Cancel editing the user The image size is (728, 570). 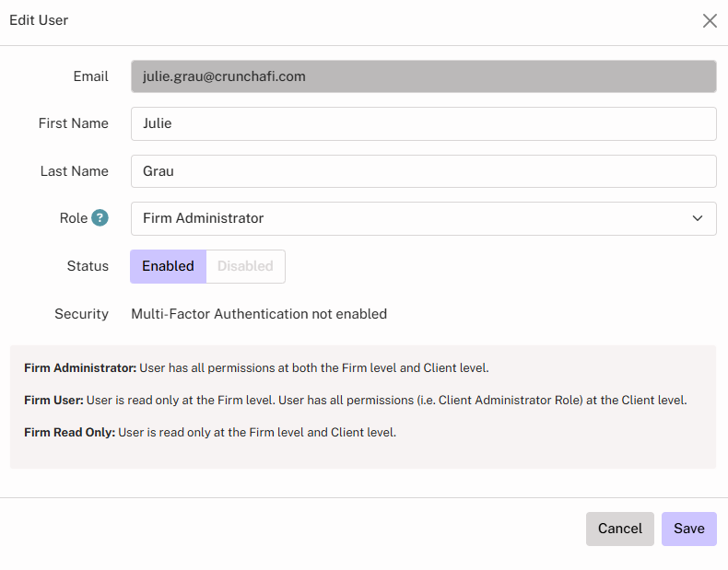(x=619, y=529)
